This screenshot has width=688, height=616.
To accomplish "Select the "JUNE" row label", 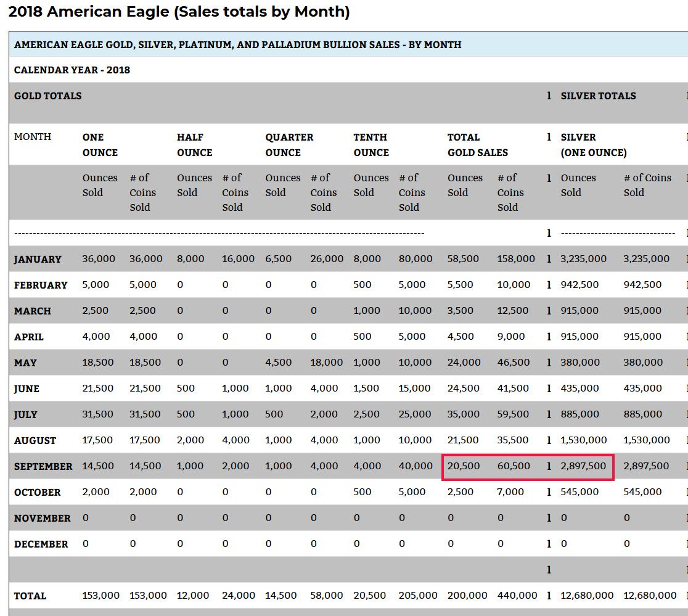I will [x=27, y=388].
